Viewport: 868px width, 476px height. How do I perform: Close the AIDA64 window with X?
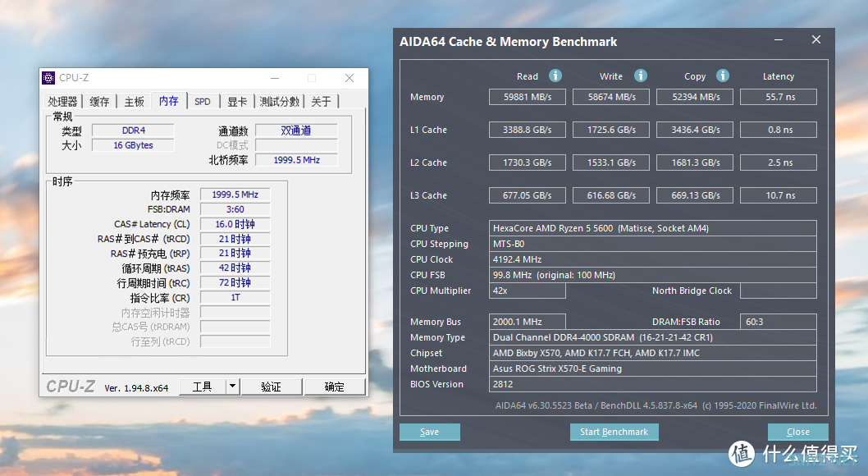coord(816,40)
